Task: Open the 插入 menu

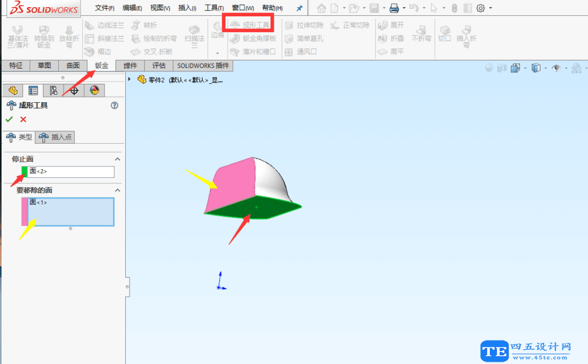Action: pyautogui.click(x=186, y=8)
